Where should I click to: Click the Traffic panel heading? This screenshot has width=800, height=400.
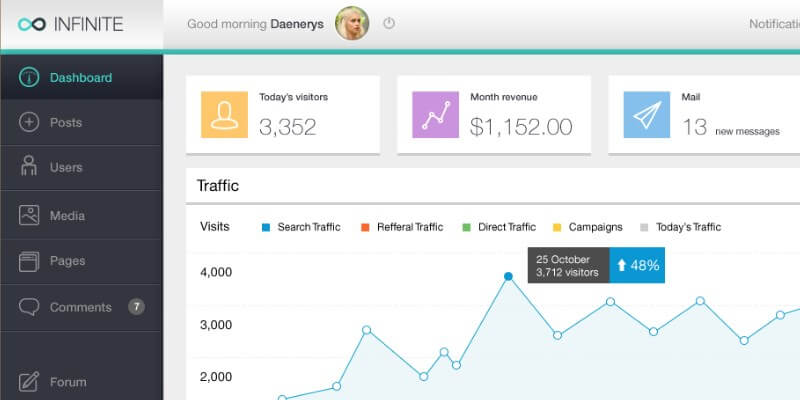pyautogui.click(x=218, y=186)
